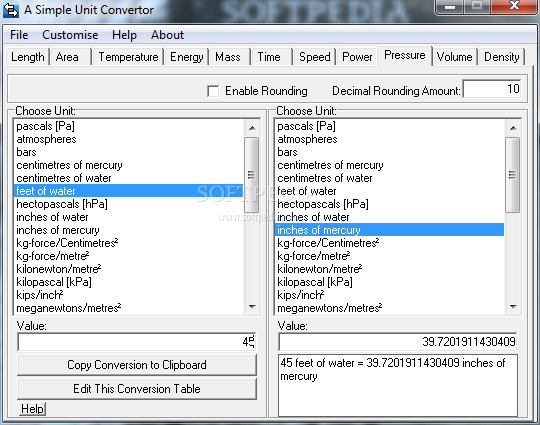Viewport: 540px width, 425px height.
Task: Click right list scrollbar up arrow
Action: click(x=513, y=128)
